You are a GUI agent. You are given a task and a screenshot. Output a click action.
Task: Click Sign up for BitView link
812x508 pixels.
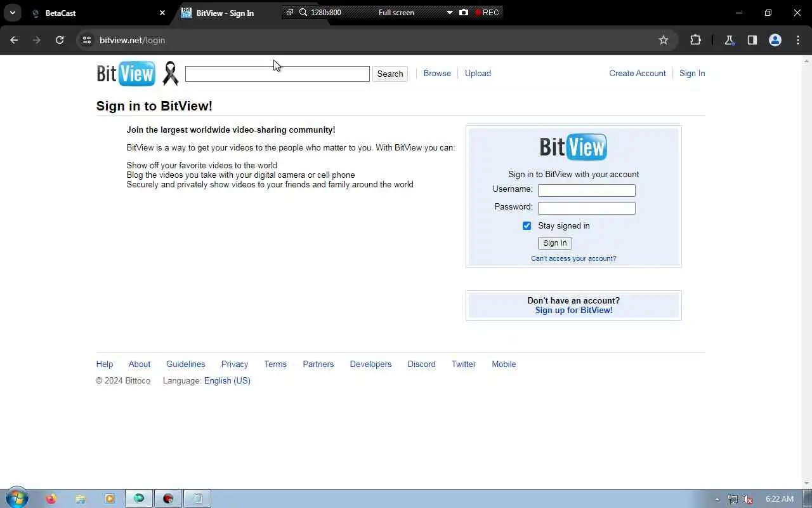pos(573,310)
